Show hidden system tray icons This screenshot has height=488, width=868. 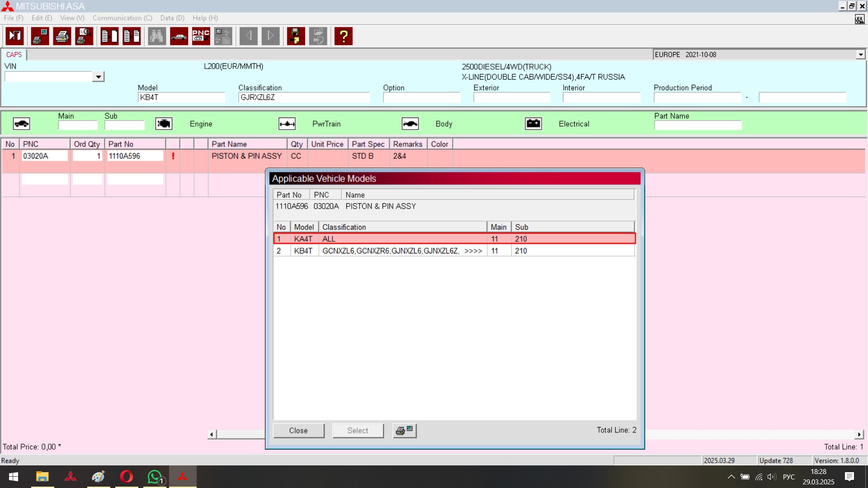pyautogui.click(x=731, y=477)
